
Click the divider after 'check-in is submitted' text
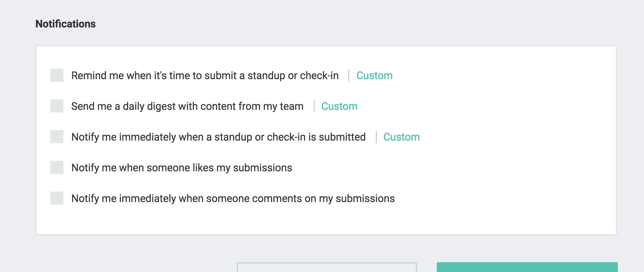click(x=376, y=137)
